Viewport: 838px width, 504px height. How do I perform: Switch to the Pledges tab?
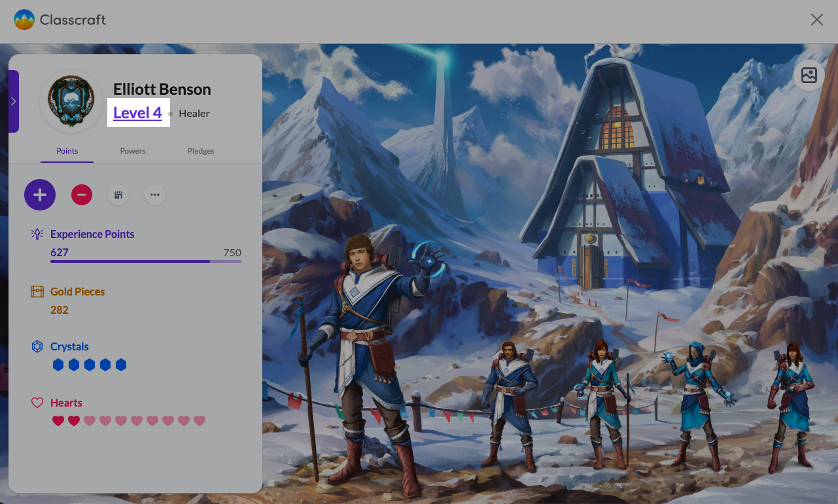point(201,151)
